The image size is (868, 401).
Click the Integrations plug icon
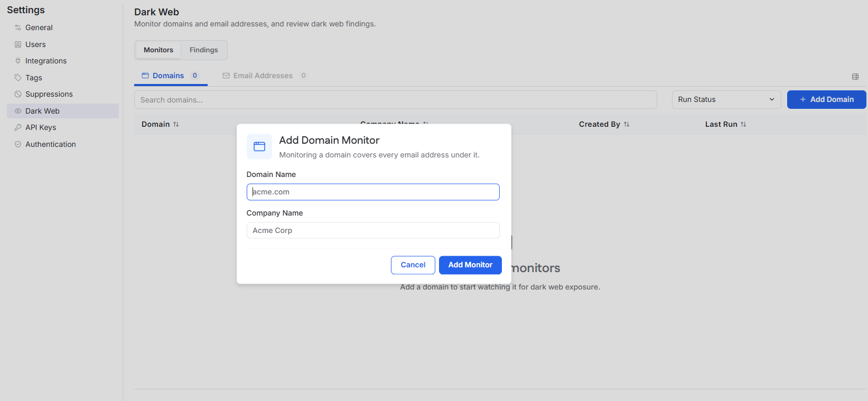18,61
